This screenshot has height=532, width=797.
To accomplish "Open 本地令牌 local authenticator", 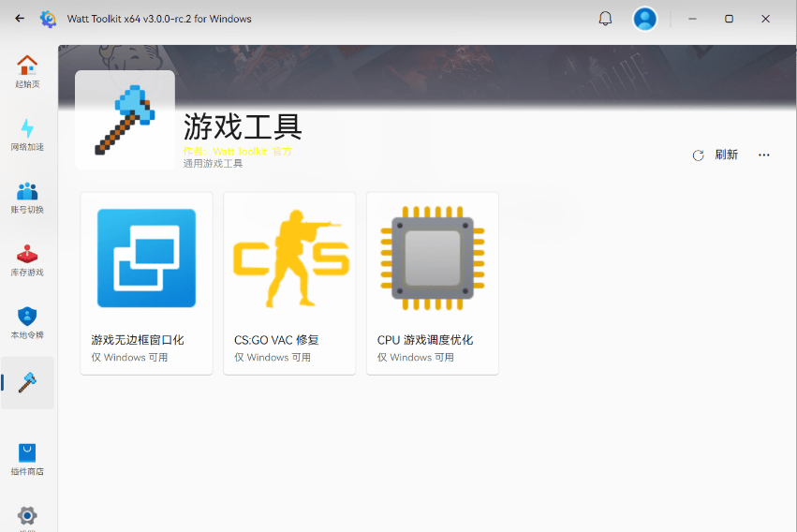I will pyautogui.click(x=27, y=323).
